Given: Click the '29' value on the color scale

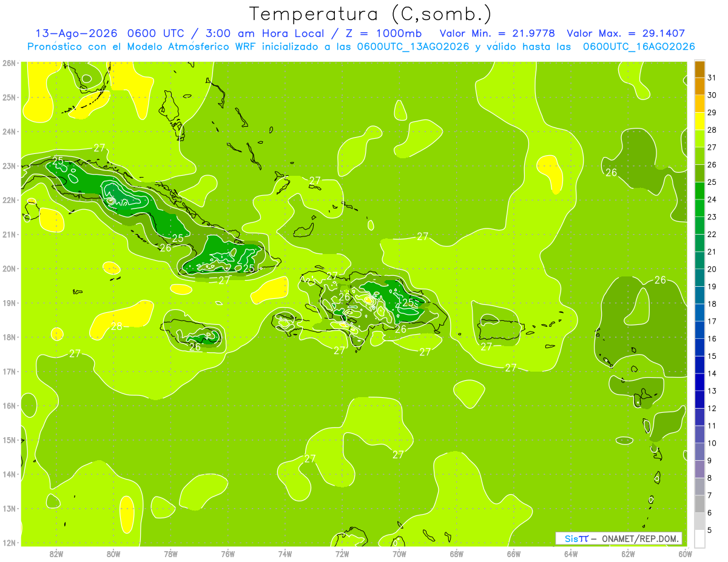Looking at the screenshot, I should pyautogui.click(x=712, y=112).
